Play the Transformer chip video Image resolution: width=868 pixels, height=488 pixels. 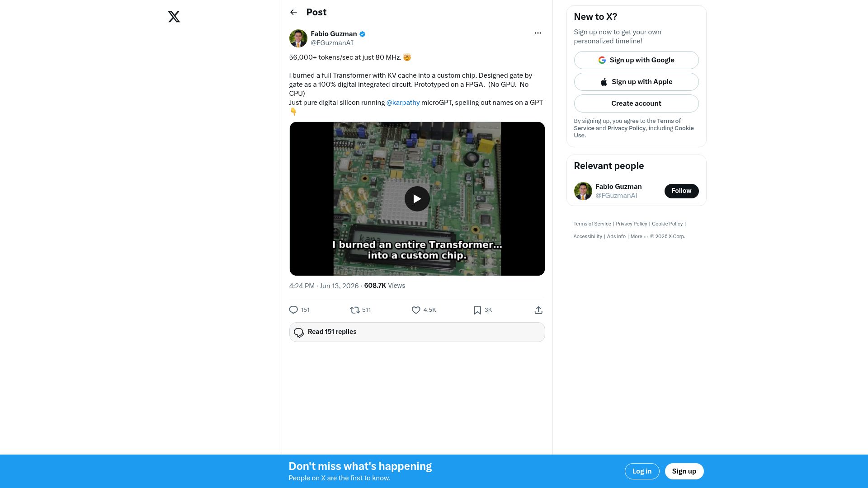point(417,199)
